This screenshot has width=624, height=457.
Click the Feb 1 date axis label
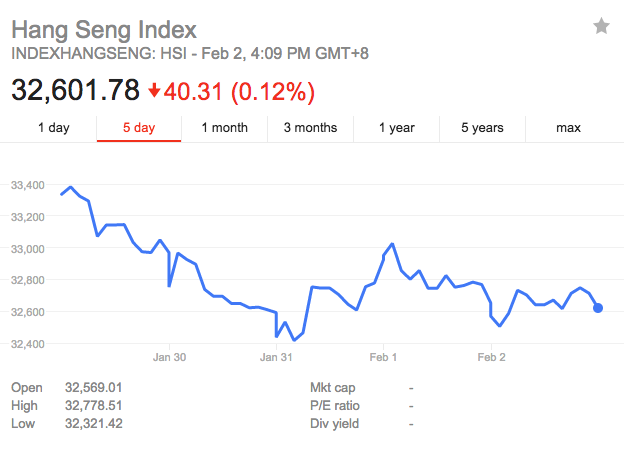click(383, 357)
